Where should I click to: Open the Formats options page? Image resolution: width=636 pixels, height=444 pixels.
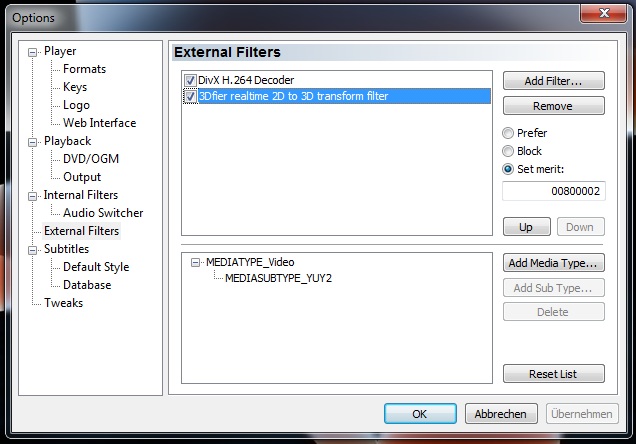click(84, 69)
